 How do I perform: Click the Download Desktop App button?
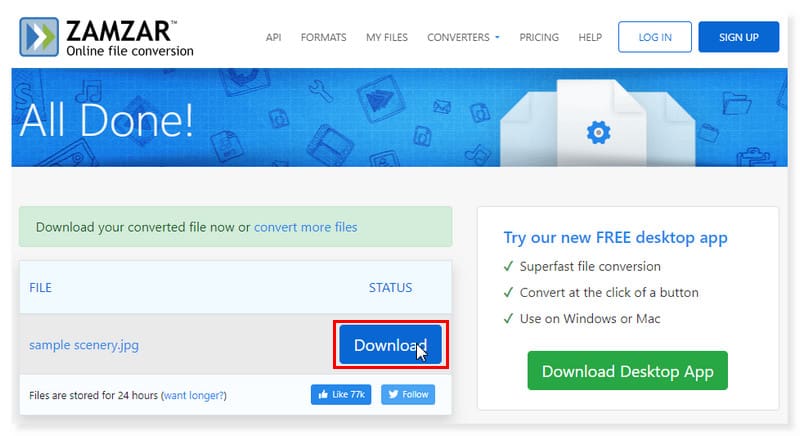627,371
